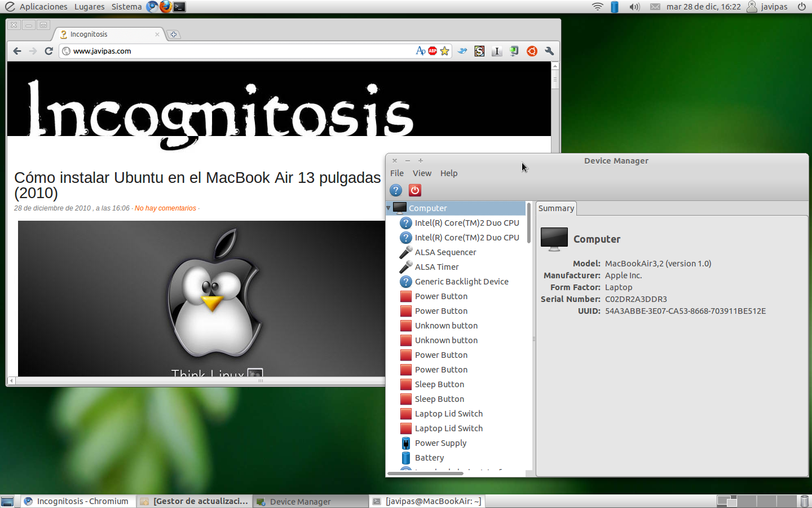812x508 pixels.
Task: Go back in Chromium browser
Action: pos(17,51)
